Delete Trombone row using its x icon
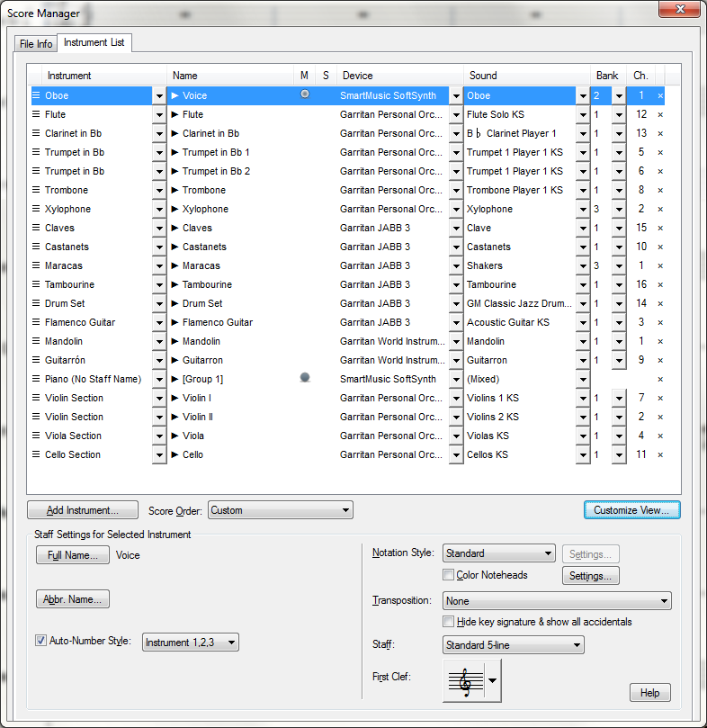This screenshot has width=707, height=728. click(660, 190)
